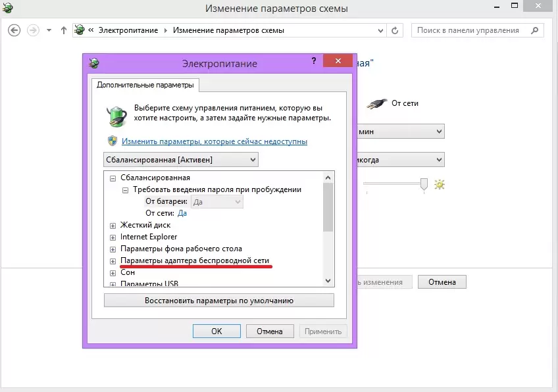Collapse the Сбалансированная tree node

pyautogui.click(x=113, y=178)
